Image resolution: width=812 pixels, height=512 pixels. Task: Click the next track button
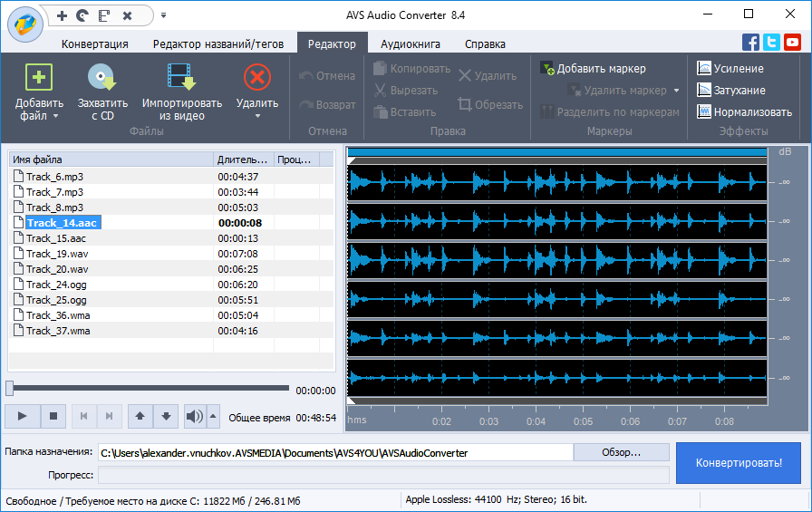(x=110, y=416)
